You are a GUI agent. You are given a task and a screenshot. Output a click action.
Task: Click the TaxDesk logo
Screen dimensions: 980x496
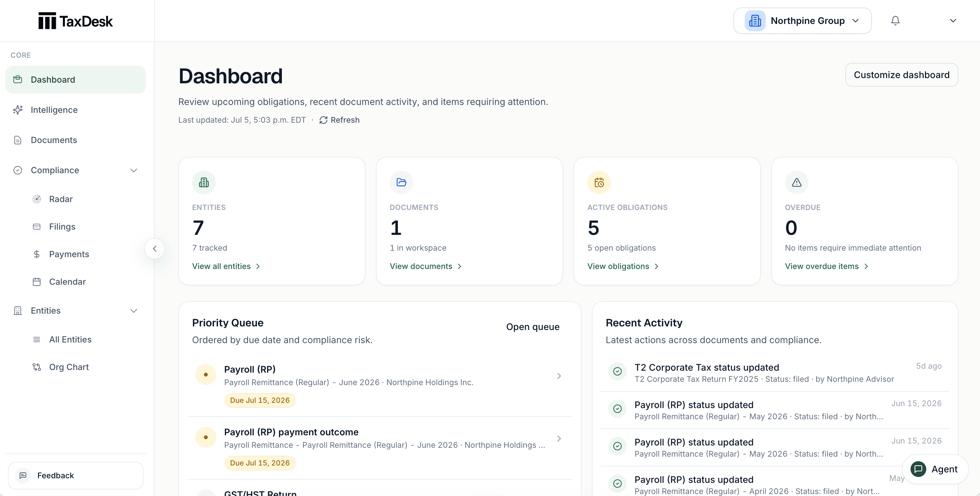click(x=75, y=21)
